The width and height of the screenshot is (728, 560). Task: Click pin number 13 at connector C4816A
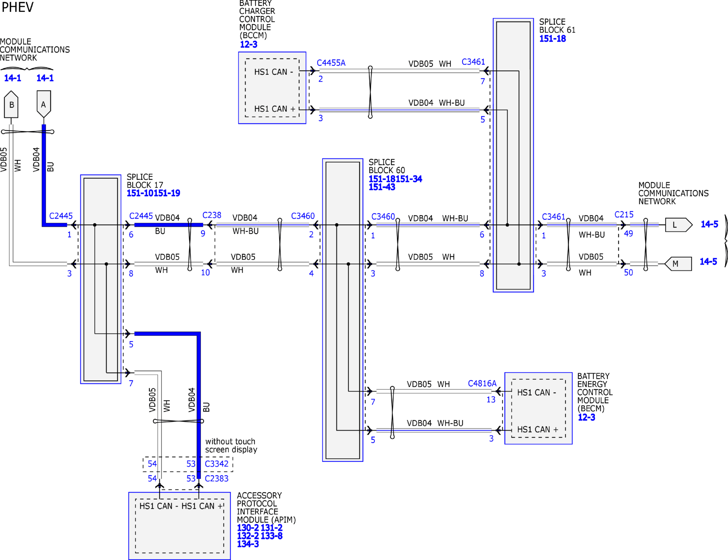491,400
